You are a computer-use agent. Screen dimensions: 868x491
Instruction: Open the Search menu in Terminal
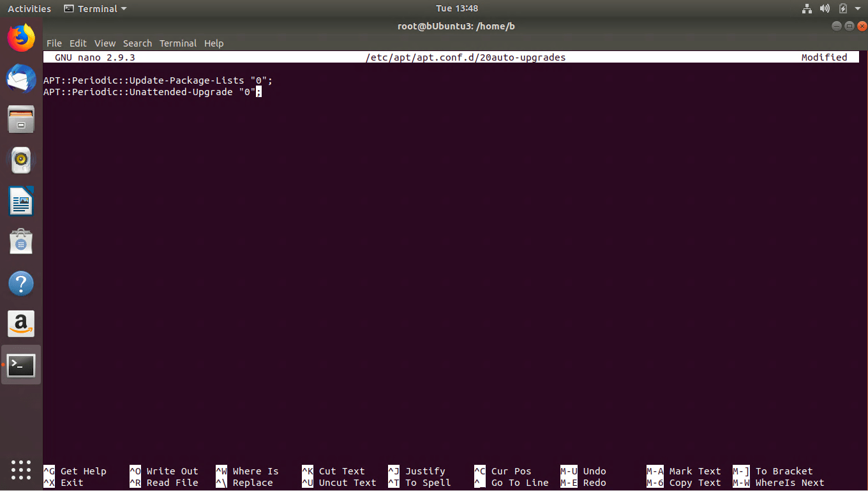click(x=137, y=43)
